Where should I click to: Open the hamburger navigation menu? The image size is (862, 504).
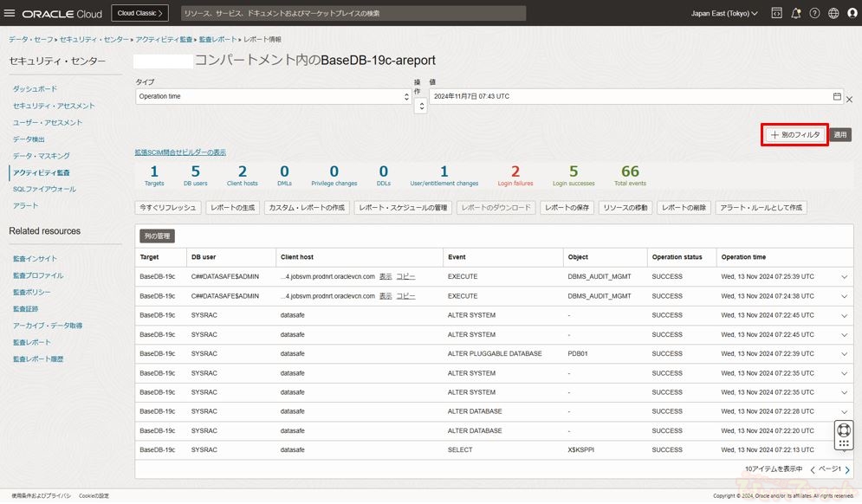coord(10,14)
